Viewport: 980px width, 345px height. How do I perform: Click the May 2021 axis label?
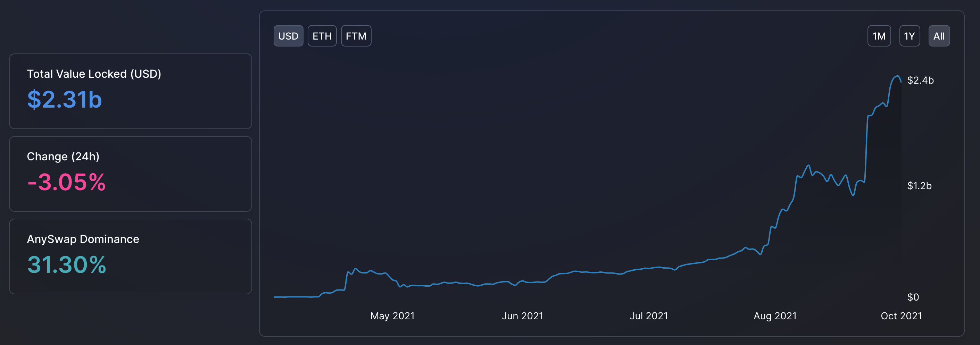[392, 316]
